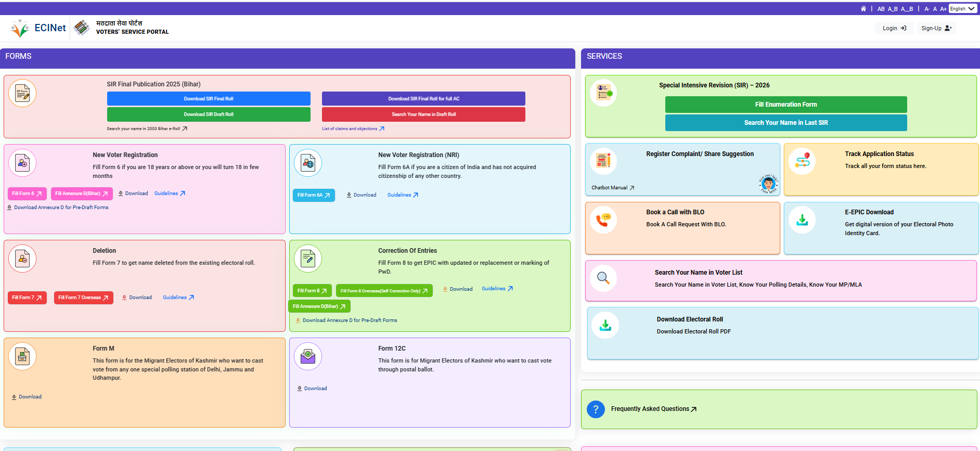The image size is (980, 451).
Task: Click the New Voter Registration icon
Action: pyautogui.click(x=22, y=163)
